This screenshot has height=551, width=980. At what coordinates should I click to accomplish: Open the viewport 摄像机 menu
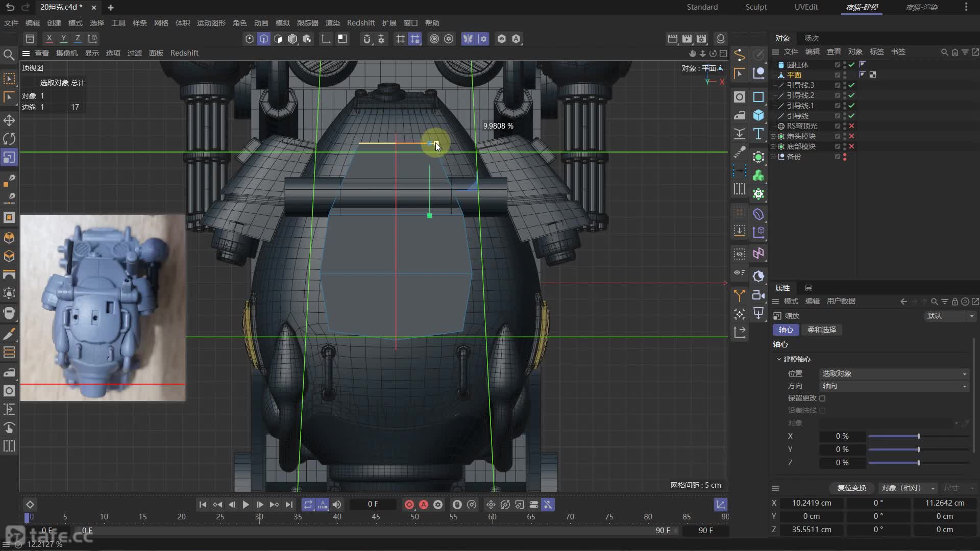point(67,53)
